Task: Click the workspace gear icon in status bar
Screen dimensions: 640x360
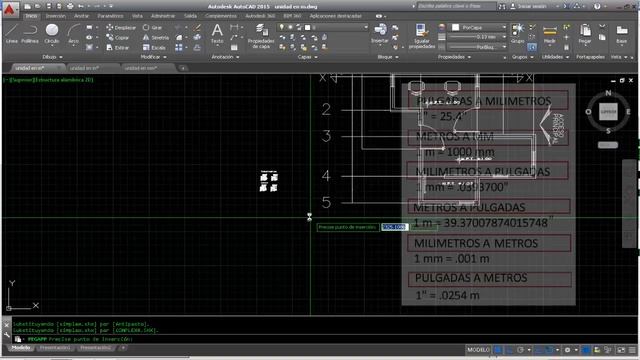Action: coord(567,350)
